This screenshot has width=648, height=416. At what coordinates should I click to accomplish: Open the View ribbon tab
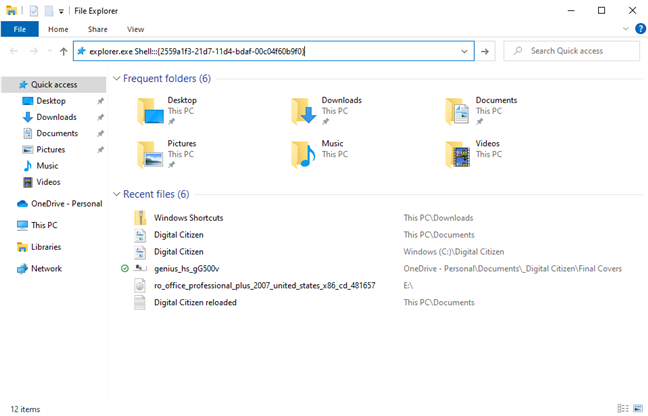click(136, 29)
